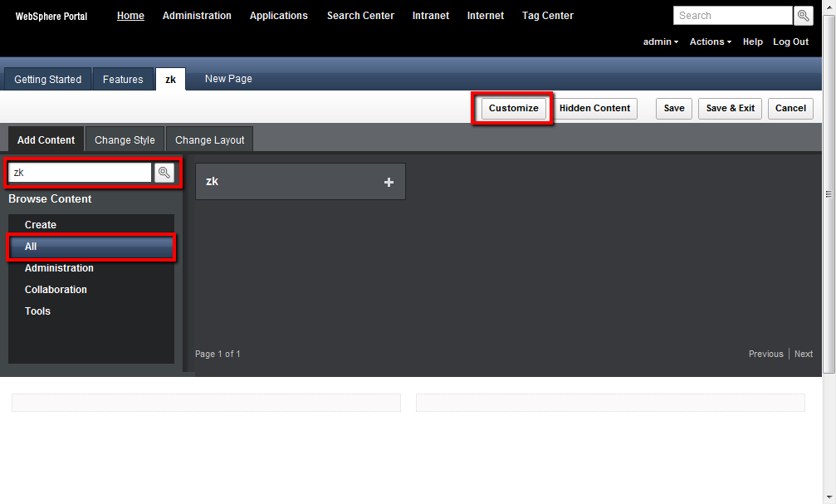
Task: Select the Add Content tab
Action: 46,139
